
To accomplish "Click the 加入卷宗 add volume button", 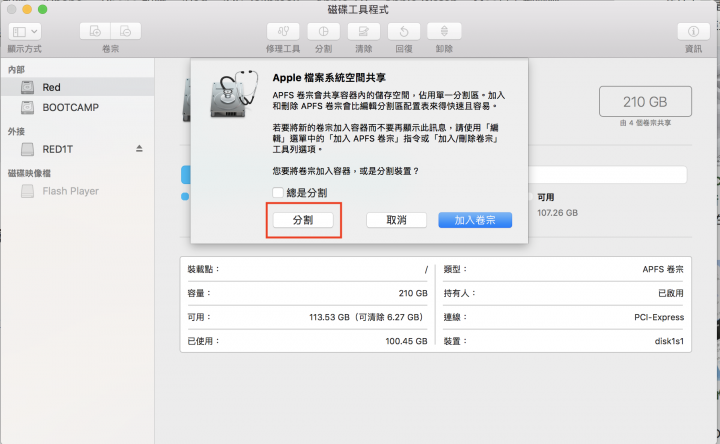I will (475, 220).
